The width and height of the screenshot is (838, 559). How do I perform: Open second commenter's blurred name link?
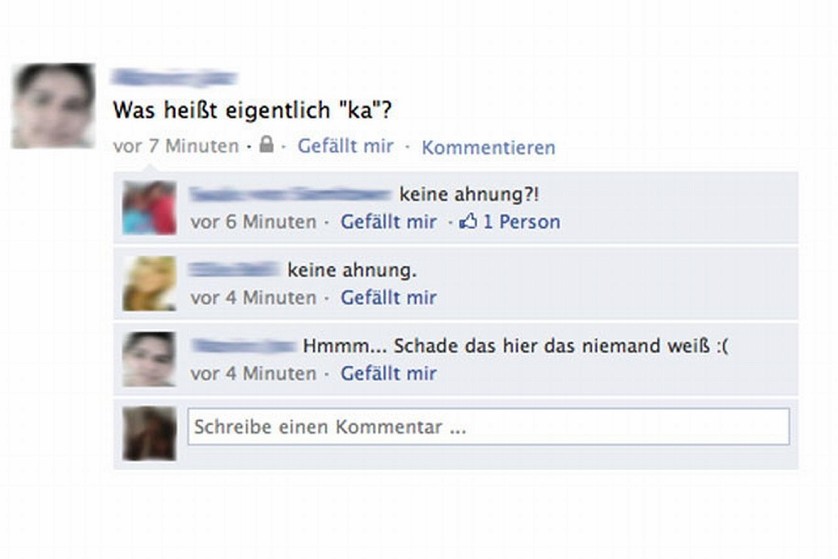[235, 269]
